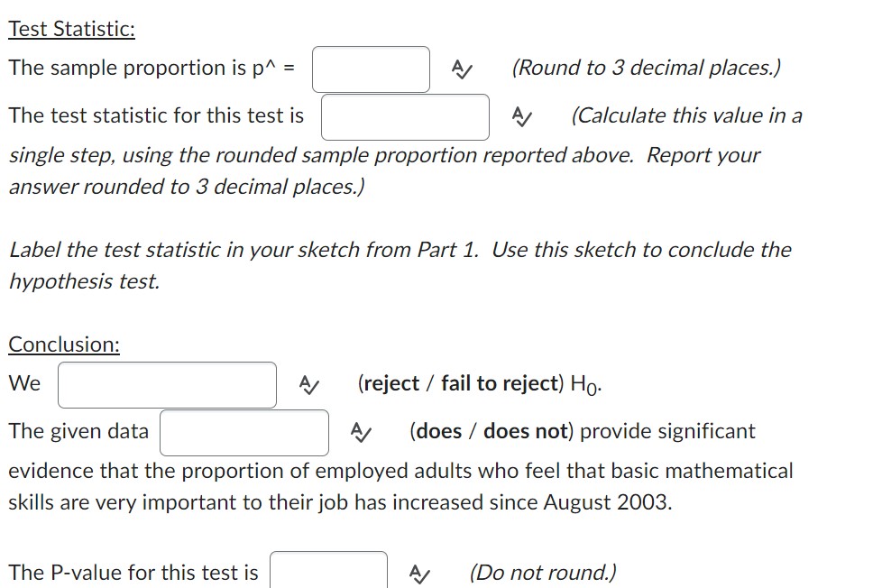The image size is (882, 588).
Task: Click the sample proportion p^ input field
Action: pyautogui.click(x=370, y=69)
